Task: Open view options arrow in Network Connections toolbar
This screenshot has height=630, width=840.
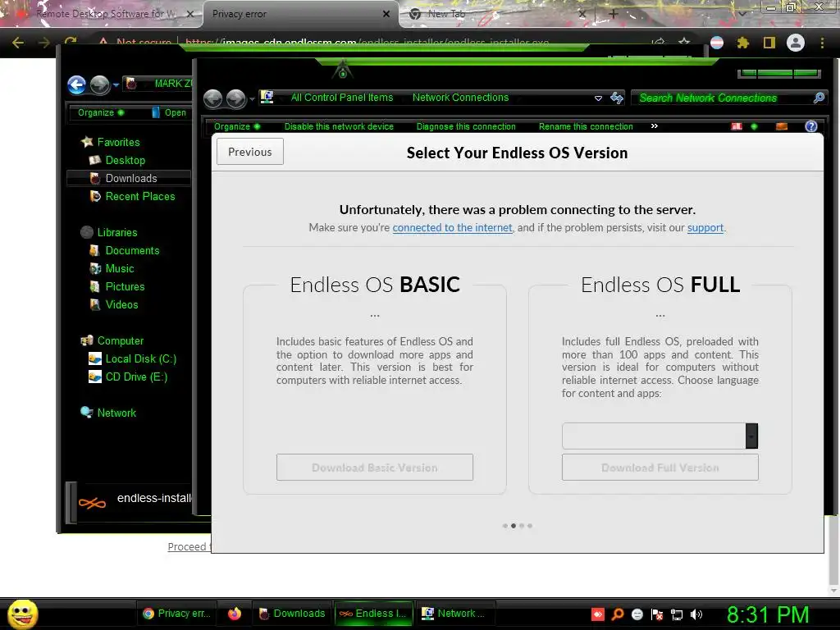Action: pos(755,126)
